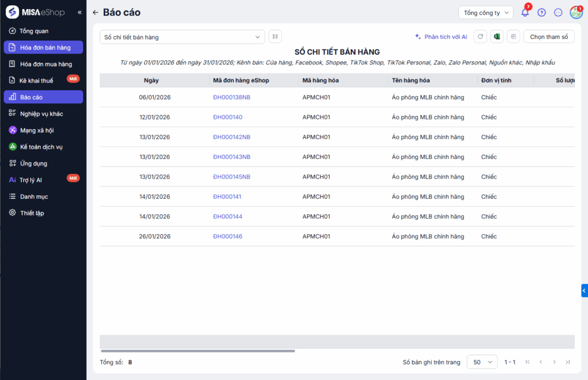Click the Chọn tham số button
Viewport: 588px width, 380px height.
[548, 37]
